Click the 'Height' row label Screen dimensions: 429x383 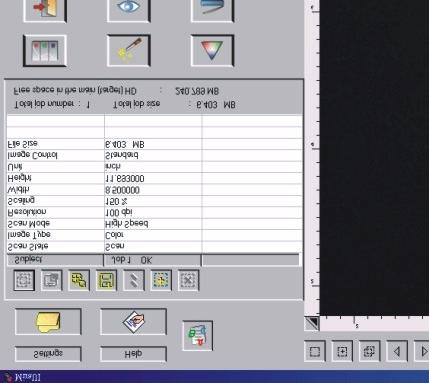[x=19, y=178]
